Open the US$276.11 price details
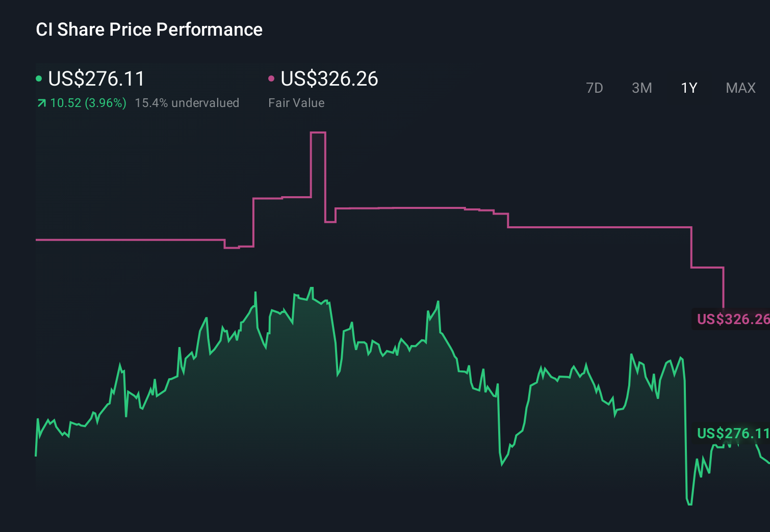The height and width of the screenshot is (532, 770). 96,79
